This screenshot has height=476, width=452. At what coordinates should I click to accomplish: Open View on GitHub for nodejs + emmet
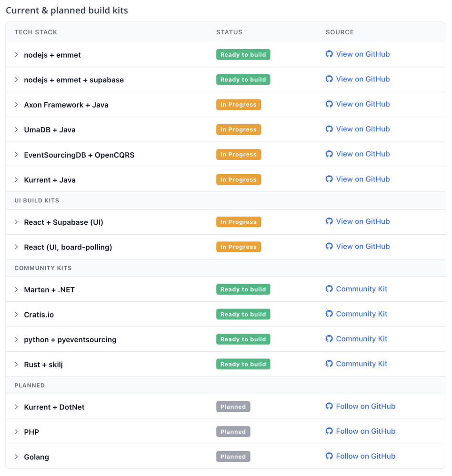pyautogui.click(x=362, y=54)
